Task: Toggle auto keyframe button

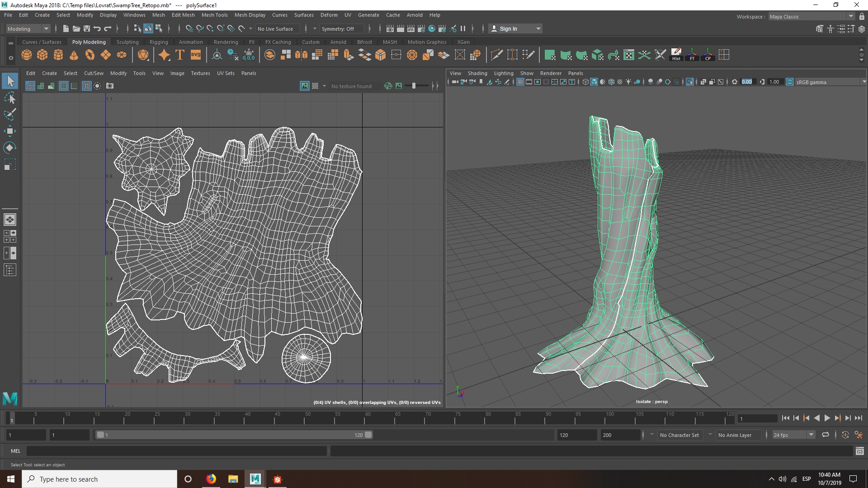Action: pos(845,435)
